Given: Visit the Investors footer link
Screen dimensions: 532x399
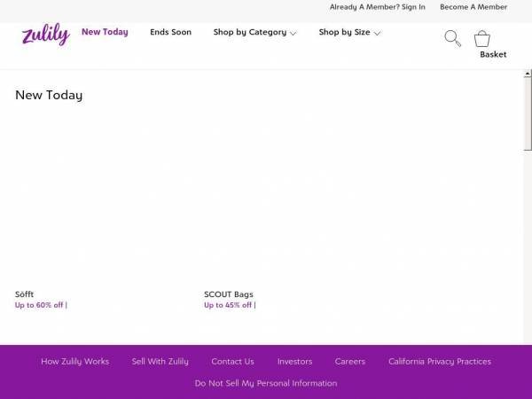Looking at the screenshot, I should pos(294,362).
